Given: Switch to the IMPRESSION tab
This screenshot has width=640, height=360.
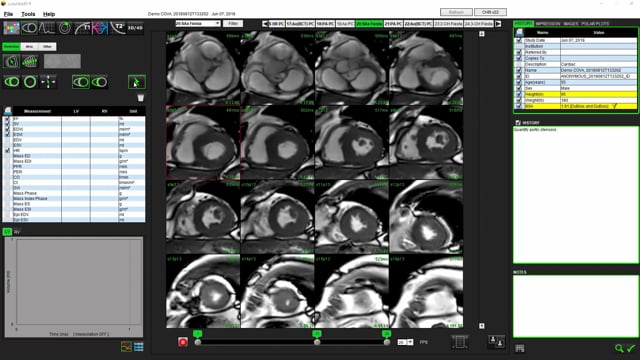Looking at the screenshot, I should pyautogui.click(x=548, y=24).
